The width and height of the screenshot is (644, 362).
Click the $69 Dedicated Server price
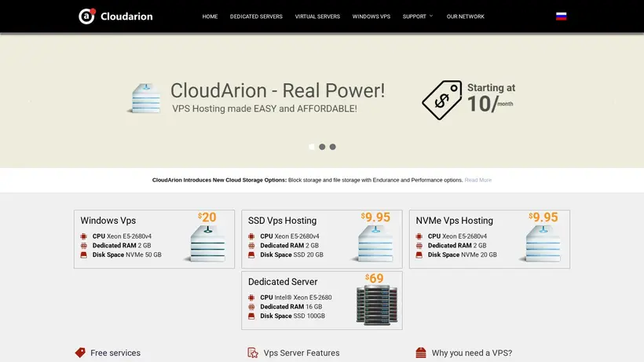click(x=374, y=278)
